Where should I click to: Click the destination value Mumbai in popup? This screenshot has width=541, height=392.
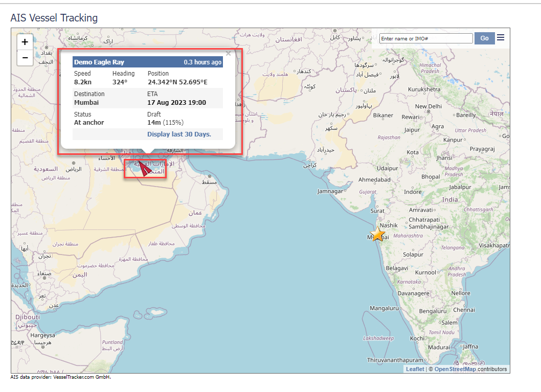tap(86, 102)
